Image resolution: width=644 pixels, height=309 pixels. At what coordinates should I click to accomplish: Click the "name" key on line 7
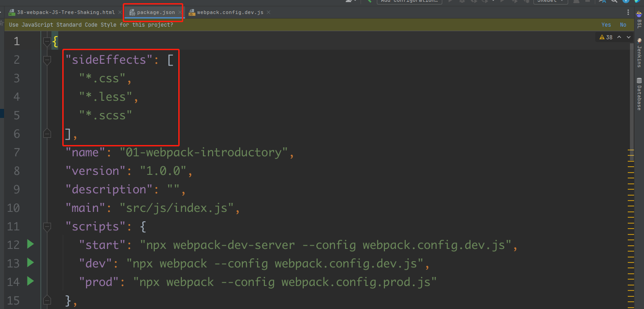pyautogui.click(x=86, y=152)
